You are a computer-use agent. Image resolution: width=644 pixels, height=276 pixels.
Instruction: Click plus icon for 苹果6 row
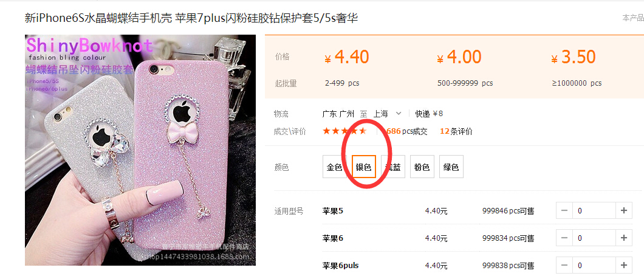[x=624, y=238]
